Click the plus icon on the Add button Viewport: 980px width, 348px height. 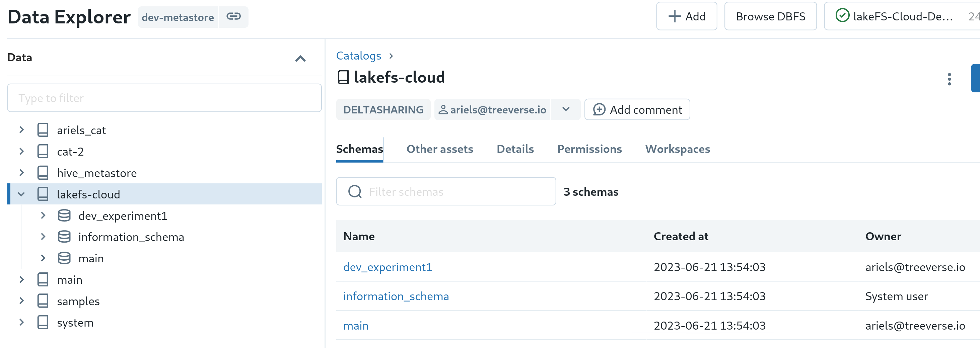click(675, 16)
